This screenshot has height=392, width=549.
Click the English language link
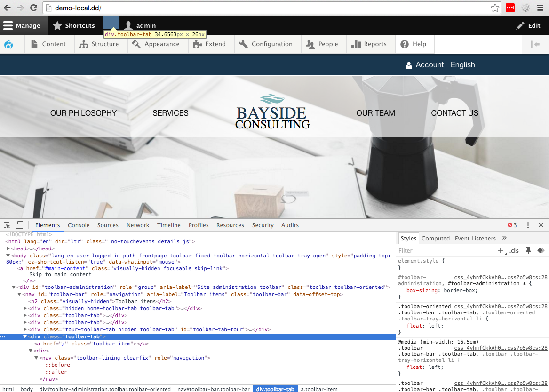coord(462,64)
